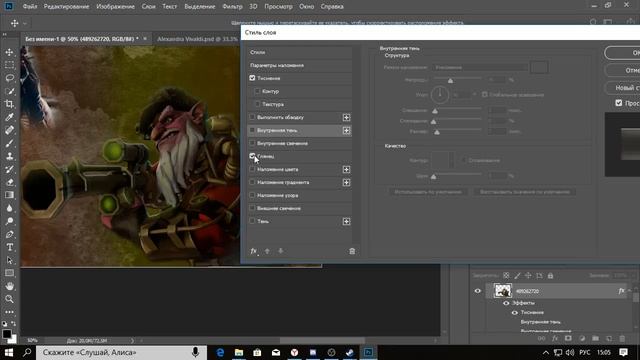Collapse layer effects arrow beside fx badge
This screenshot has width=640, height=360.
click(629, 291)
